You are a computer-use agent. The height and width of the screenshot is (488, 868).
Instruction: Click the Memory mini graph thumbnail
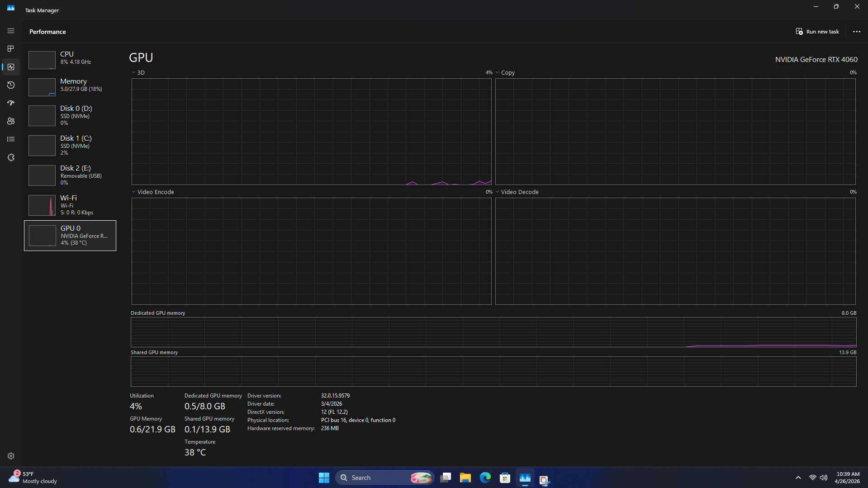coord(42,87)
